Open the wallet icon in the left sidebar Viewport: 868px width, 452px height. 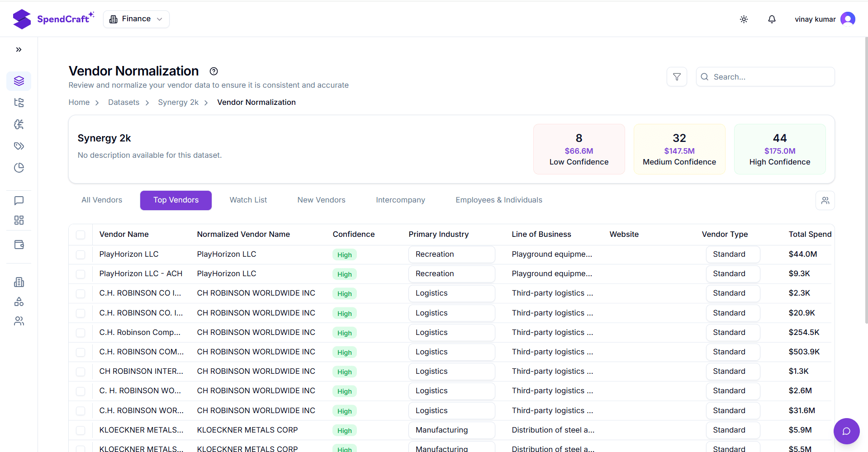click(19, 245)
